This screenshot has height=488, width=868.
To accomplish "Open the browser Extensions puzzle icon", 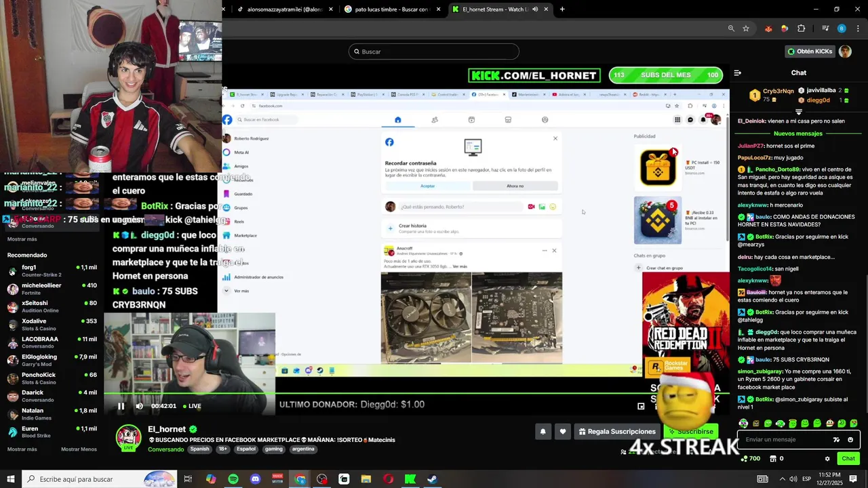I will pyautogui.click(x=801, y=28).
